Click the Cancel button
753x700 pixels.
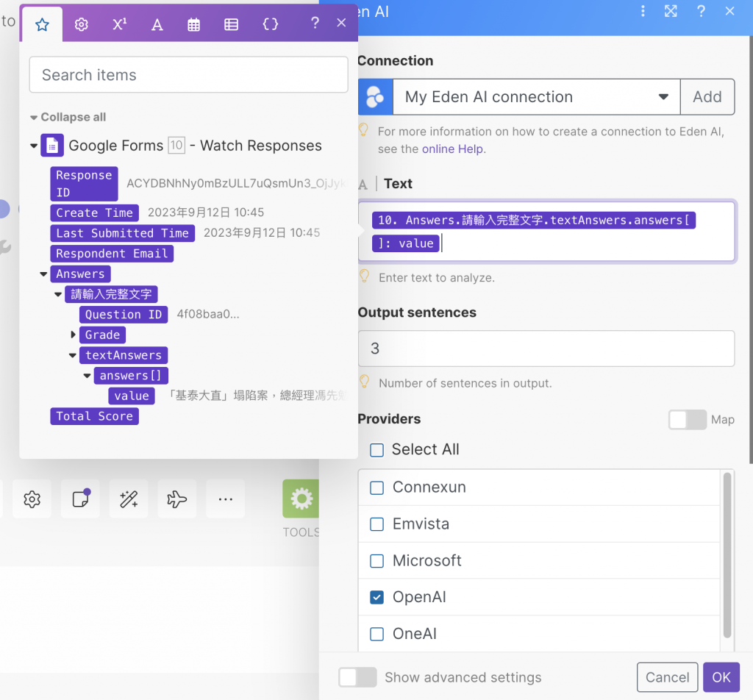(x=667, y=677)
